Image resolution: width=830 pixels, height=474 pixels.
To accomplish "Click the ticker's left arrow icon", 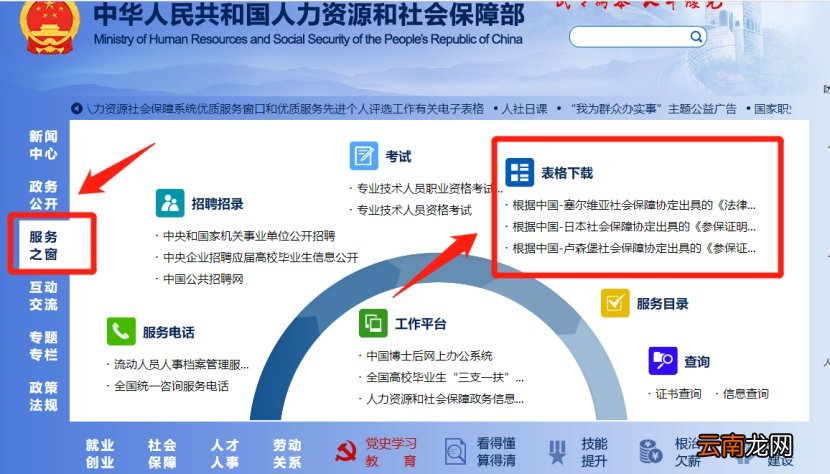I will point(76,109).
